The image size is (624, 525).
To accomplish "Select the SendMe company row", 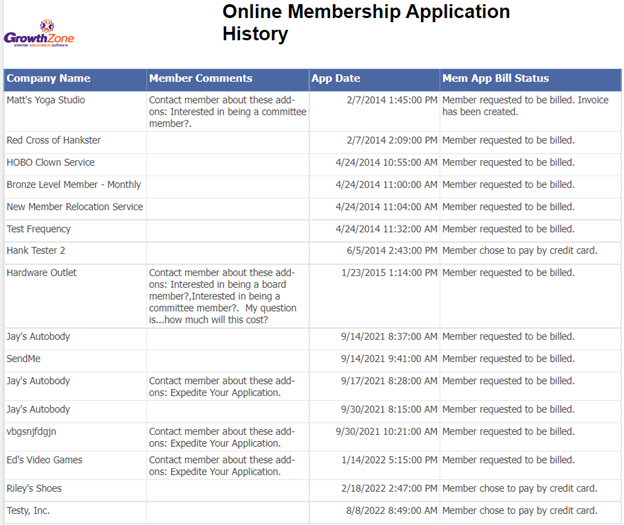I will pos(24,358).
